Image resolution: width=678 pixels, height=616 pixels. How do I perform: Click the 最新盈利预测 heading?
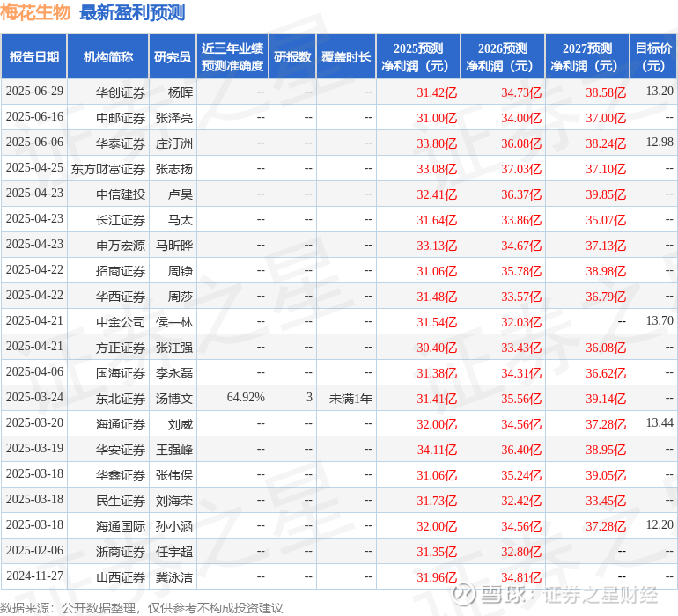[x=132, y=12]
